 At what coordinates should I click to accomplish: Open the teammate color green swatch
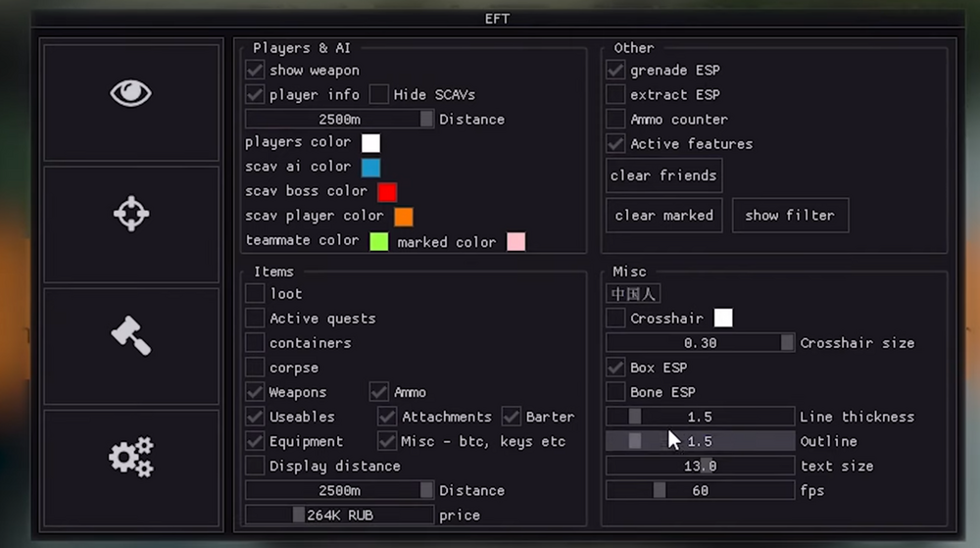point(378,241)
